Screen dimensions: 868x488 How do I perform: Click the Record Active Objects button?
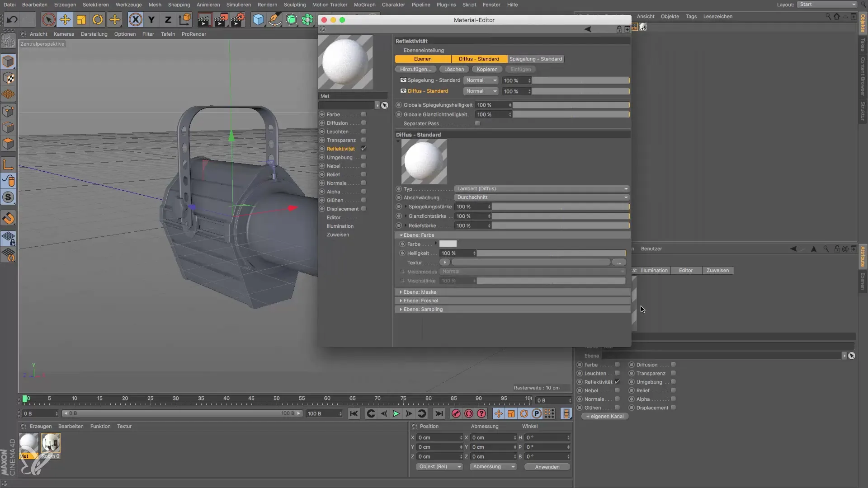pyautogui.click(x=456, y=413)
